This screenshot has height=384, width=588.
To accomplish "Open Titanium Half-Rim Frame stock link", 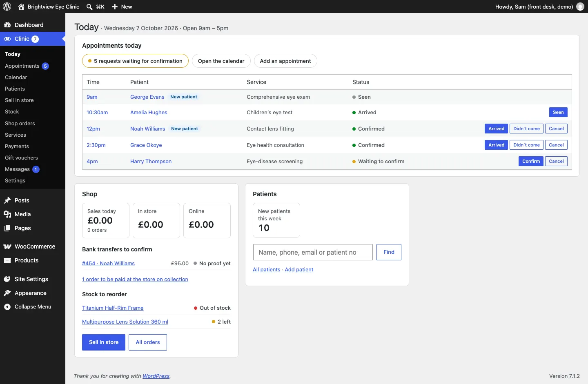I will pos(113,308).
